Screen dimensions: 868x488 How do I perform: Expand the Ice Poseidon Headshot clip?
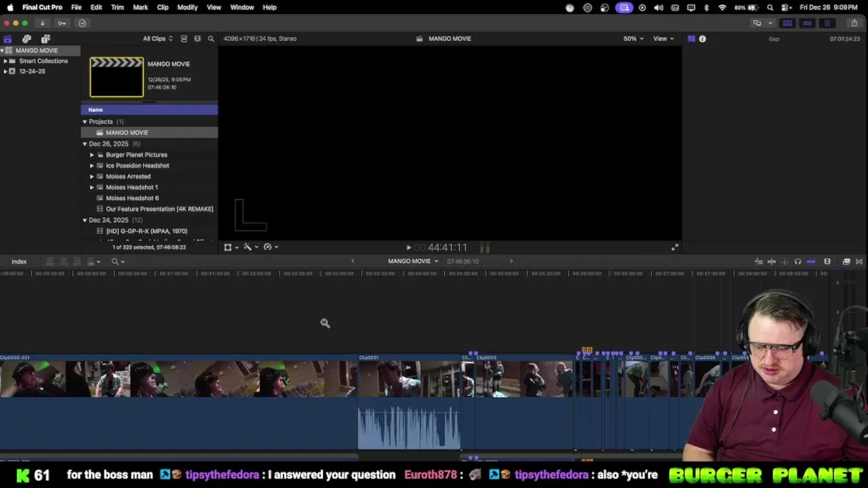pos(92,165)
